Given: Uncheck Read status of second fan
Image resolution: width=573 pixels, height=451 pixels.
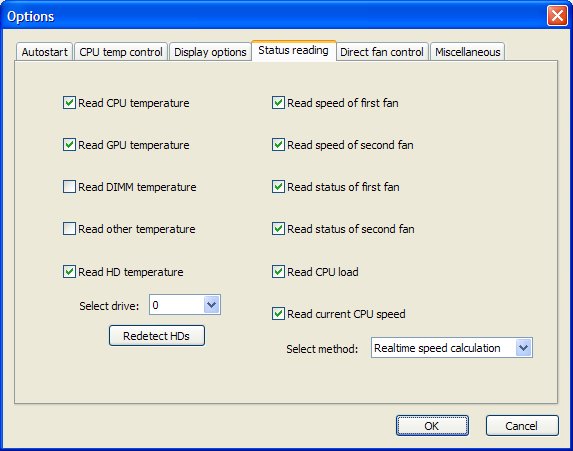Looking at the screenshot, I should (x=278, y=229).
